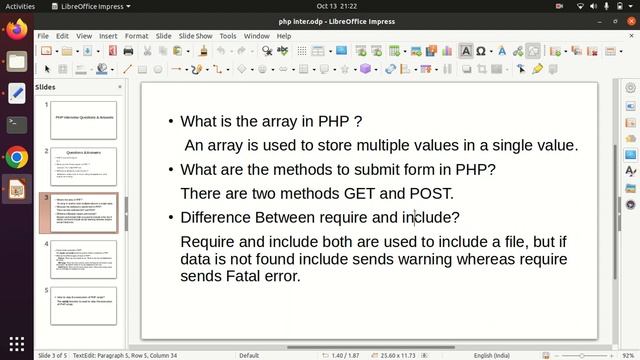This screenshot has width=640, height=360.
Task: Open Navigator sidebar deck
Action: (630, 204)
